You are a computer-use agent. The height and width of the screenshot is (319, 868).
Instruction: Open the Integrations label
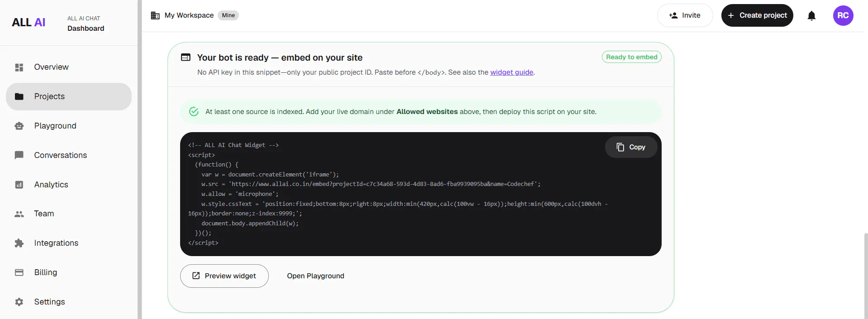56,243
